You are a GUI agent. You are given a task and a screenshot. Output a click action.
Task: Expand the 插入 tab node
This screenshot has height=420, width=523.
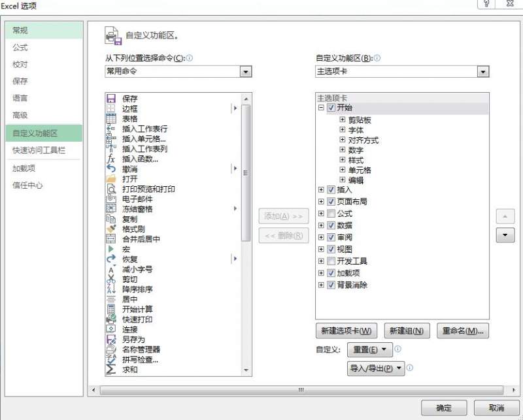pos(321,189)
